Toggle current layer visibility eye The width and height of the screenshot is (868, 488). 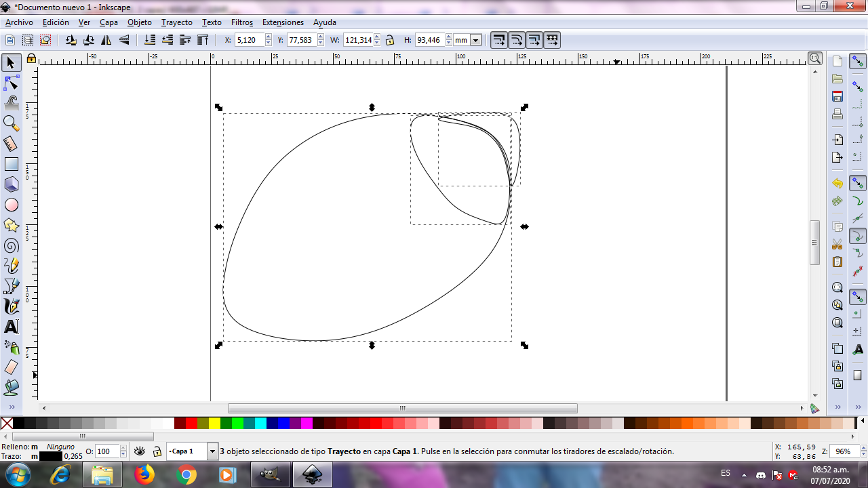[140, 451]
